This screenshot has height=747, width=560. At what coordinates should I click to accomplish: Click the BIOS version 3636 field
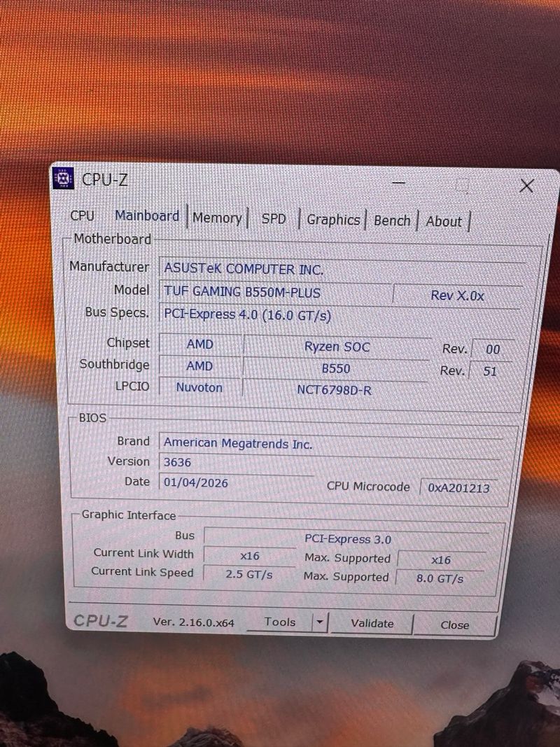pyautogui.click(x=330, y=462)
